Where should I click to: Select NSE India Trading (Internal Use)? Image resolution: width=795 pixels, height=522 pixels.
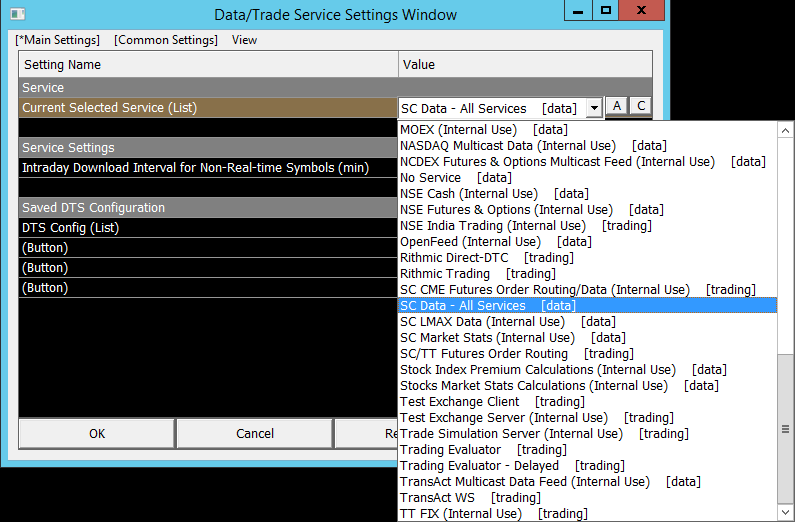pos(588,226)
